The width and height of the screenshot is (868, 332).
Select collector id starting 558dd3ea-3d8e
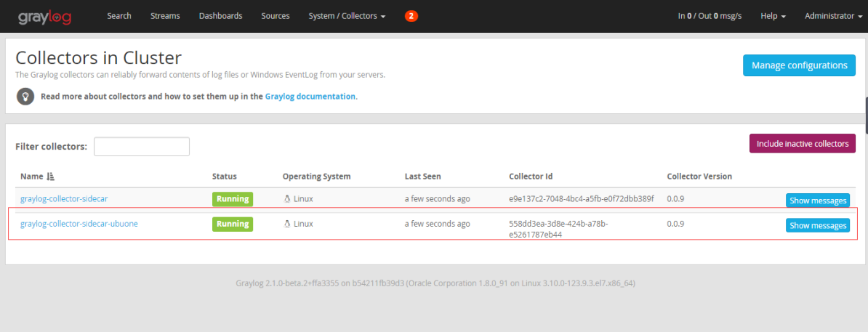pyautogui.click(x=558, y=229)
